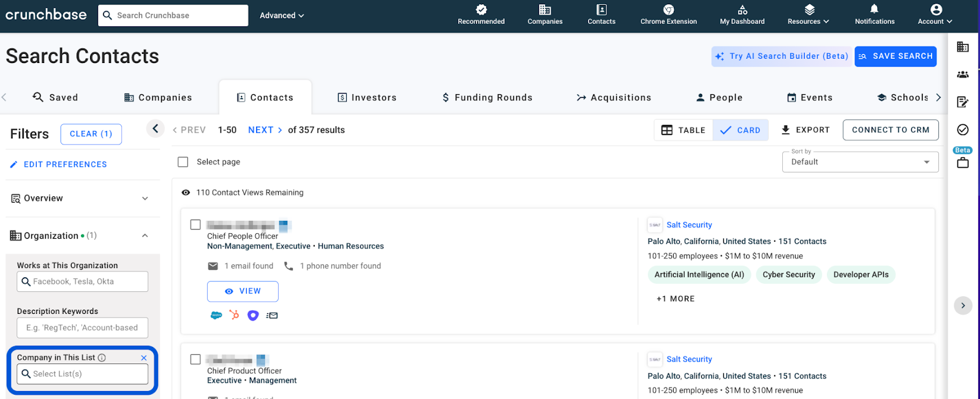
Task: Open the People tab
Action: pos(719,97)
